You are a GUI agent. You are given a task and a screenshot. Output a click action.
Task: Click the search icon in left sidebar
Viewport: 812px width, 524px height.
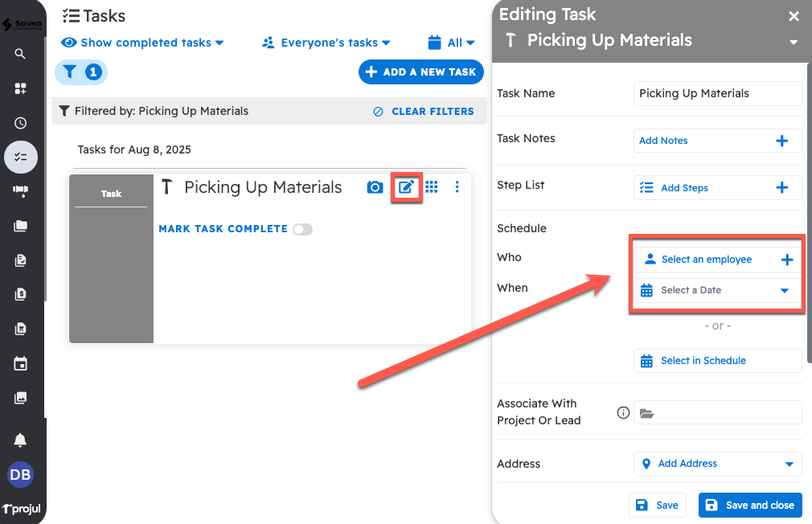click(x=21, y=54)
